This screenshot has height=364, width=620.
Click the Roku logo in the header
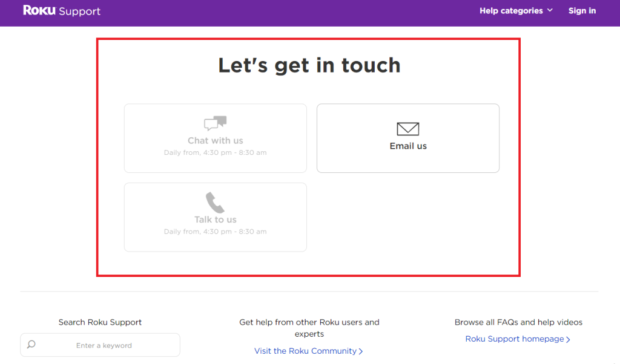pos(39,11)
